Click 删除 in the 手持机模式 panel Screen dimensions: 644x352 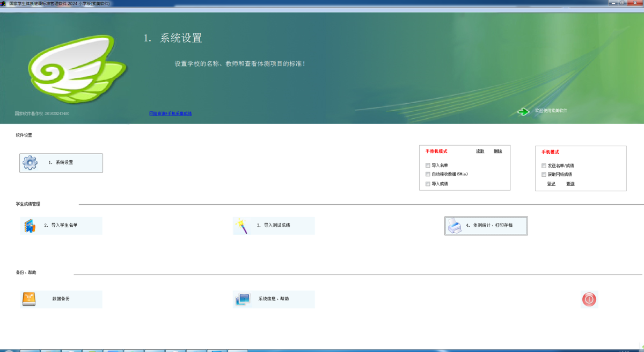pyautogui.click(x=497, y=151)
